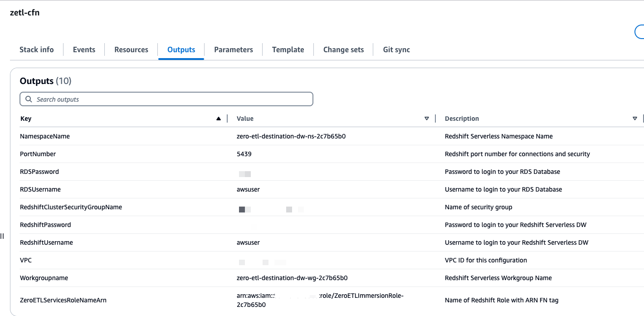The image size is (644, 316).
Task: Sort by Value column arrow
Action: coord(426,118)
